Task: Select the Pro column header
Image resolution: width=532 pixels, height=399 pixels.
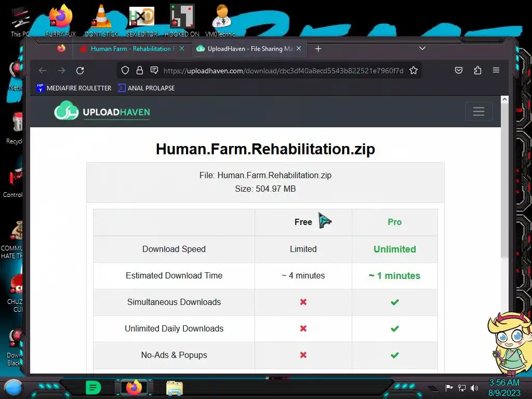Action: [x=395, y=222]
